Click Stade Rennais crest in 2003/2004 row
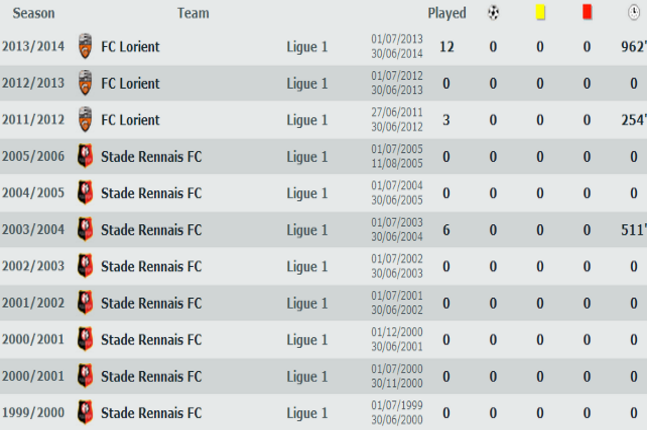This screenshot has width=647, height=430. [x=85, y=229]
